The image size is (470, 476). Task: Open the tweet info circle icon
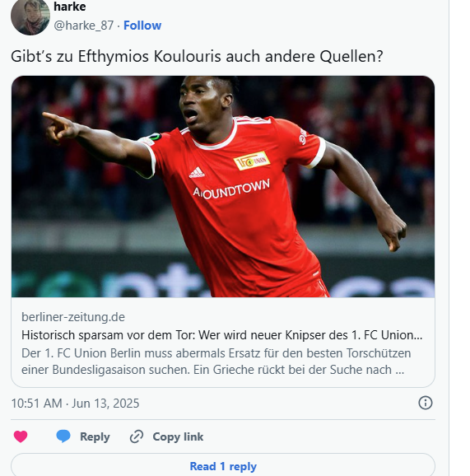[425, 403]
